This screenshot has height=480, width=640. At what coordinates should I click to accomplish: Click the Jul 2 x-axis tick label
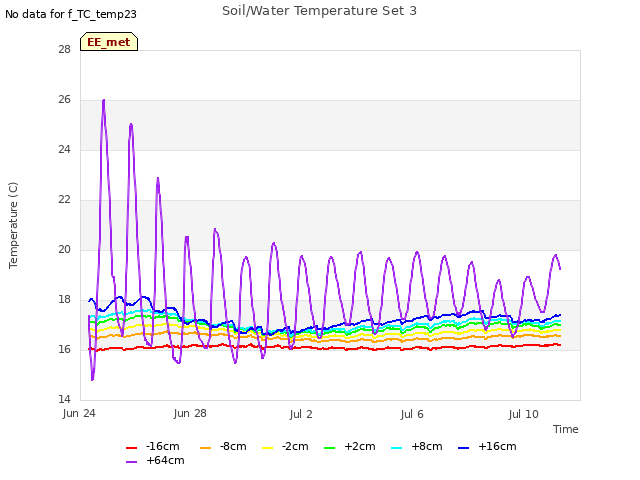pos(301,414)
